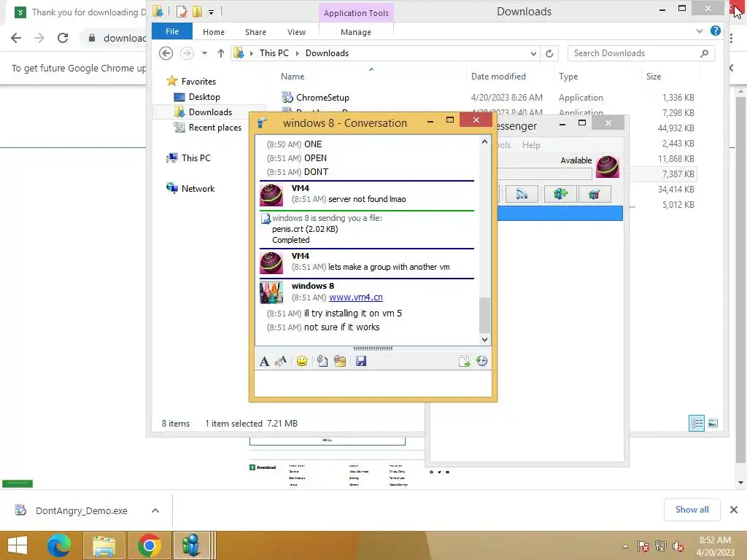
Task: Click the message input box in Conversation
Action: [x=373, y=383]
